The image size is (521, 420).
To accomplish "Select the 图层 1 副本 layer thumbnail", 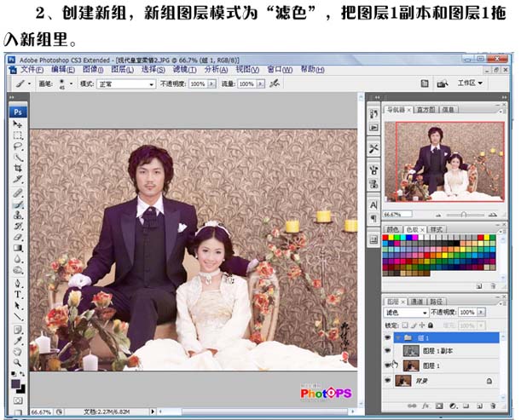I will point(411,351).
